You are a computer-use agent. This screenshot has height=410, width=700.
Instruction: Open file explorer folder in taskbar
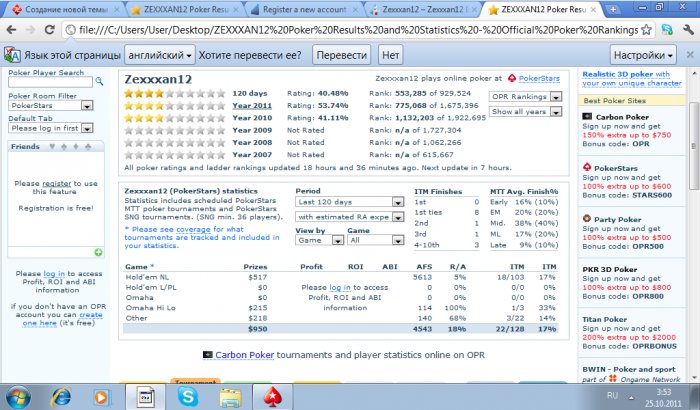(x=230, y=397)
